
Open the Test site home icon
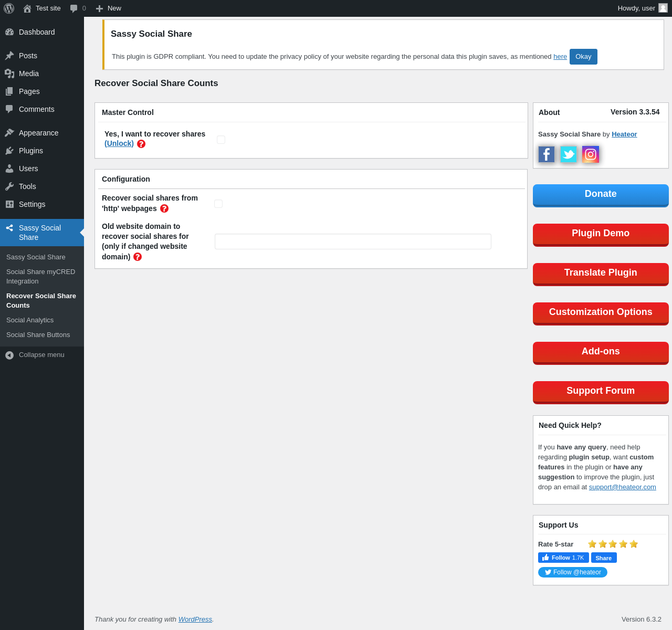[27, 8]
